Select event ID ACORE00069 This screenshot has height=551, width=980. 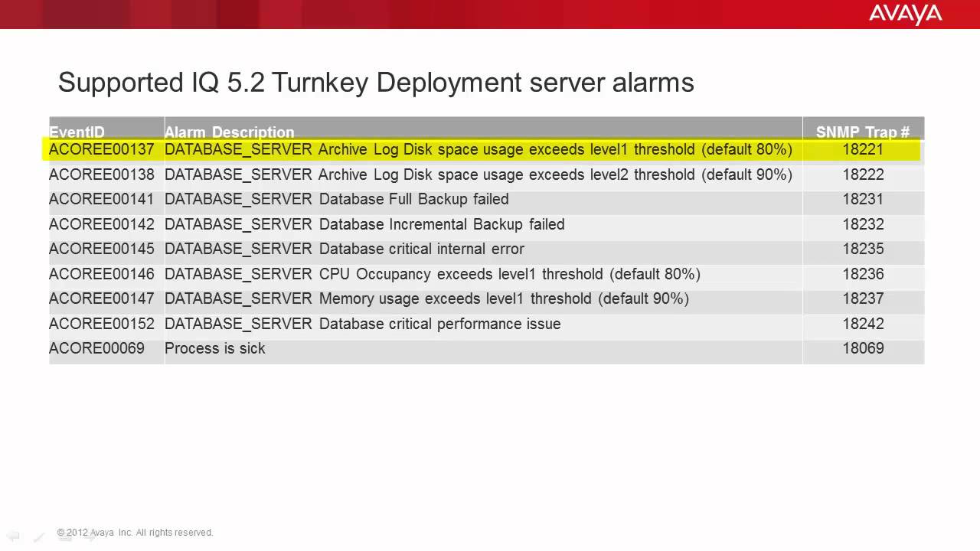[x=96, y=348]
